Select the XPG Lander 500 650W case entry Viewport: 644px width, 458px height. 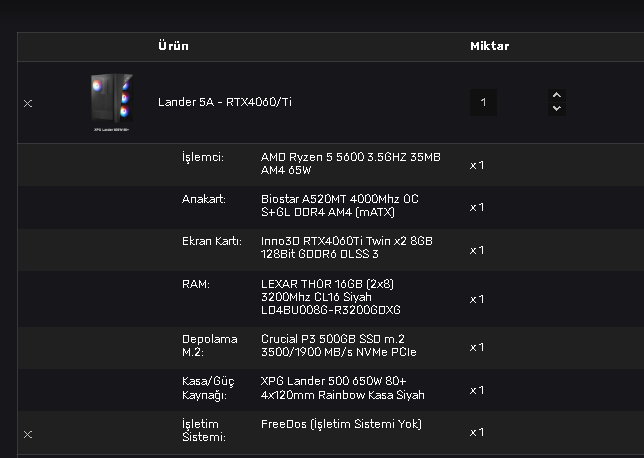[343, 388]
